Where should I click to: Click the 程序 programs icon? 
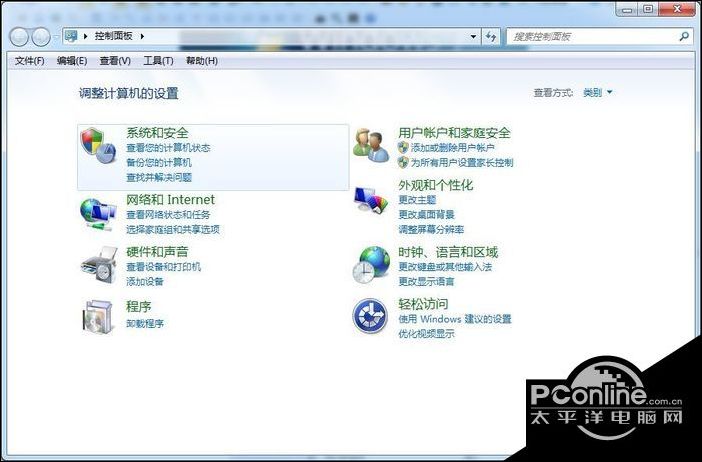(x=98, y=314)
